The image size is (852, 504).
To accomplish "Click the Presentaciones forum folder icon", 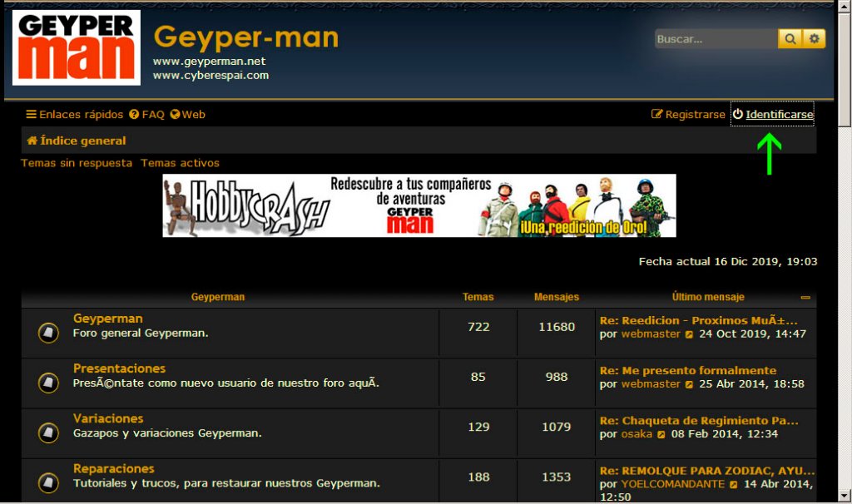I will click(48, 383).
